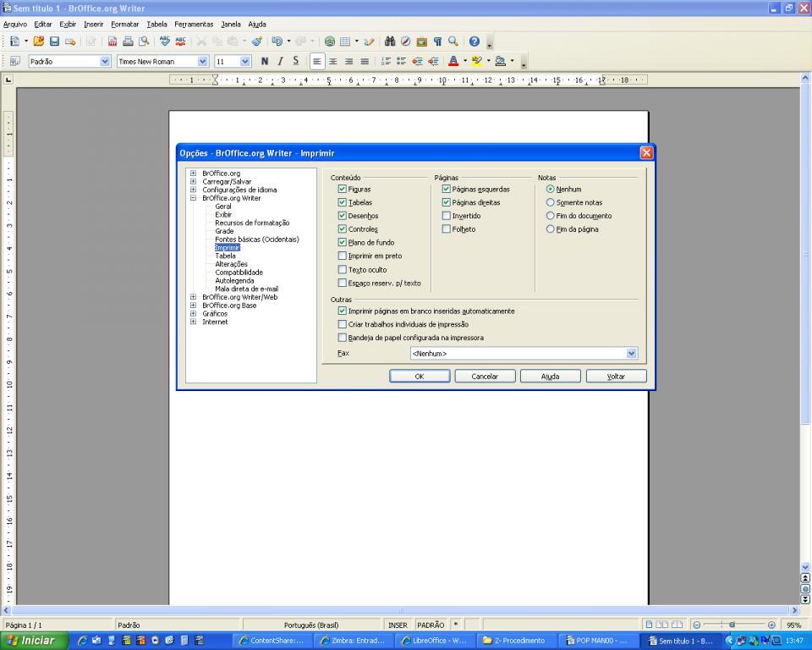The width and height of the screenshot is (812, 650).
Task: Click the Cancelar button
Action: (x=485, y=377)
